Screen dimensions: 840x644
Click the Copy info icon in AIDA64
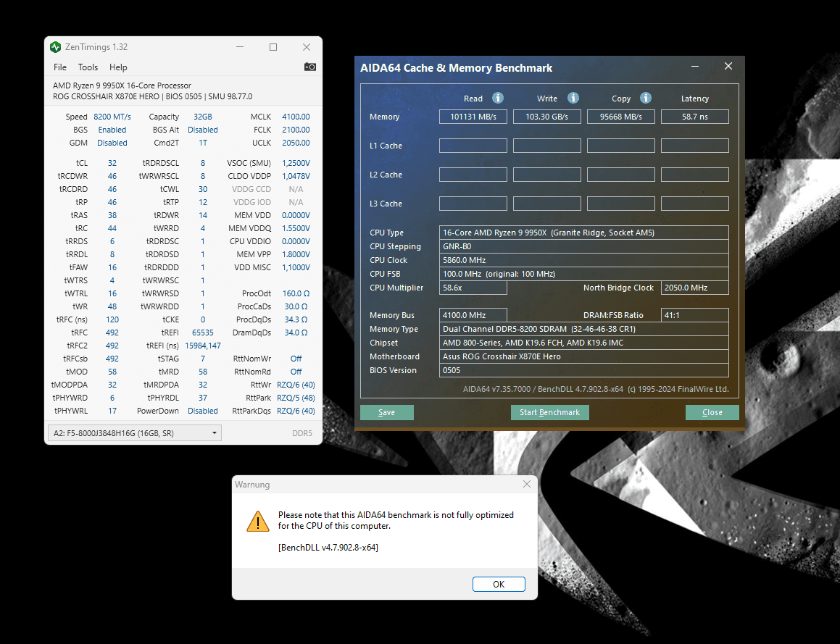pos(646,98)
